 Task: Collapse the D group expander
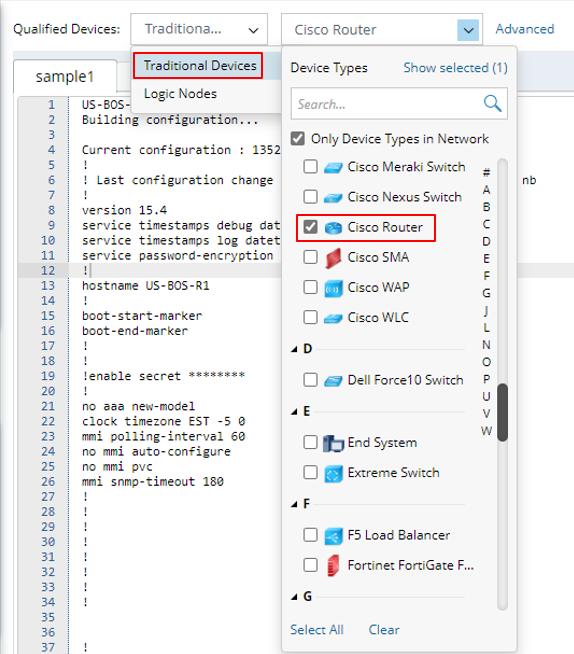point(295,349)
